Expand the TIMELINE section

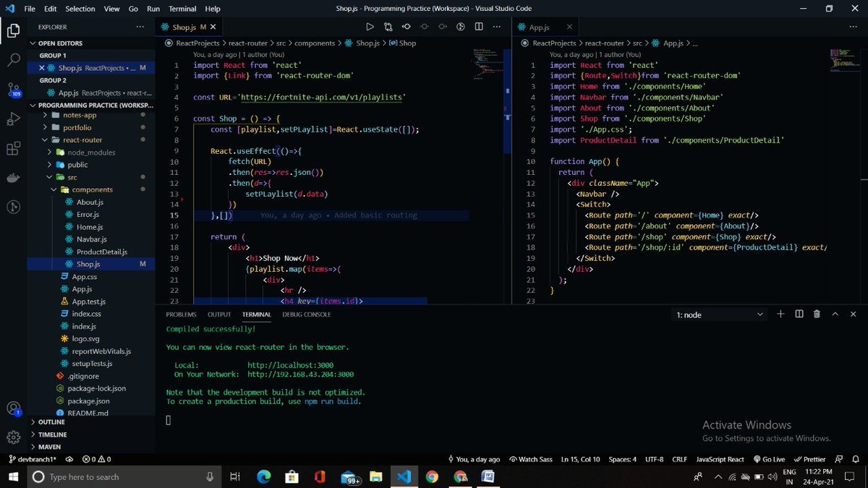(92, 435)
